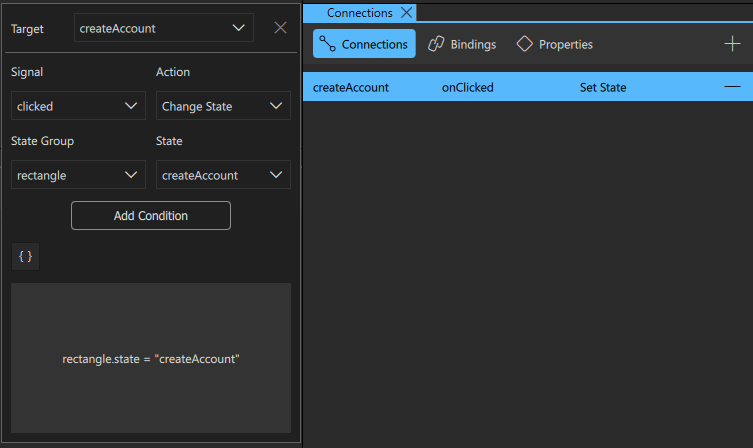
Task: Add a new connection with plus icon
Action: coord(732,44)
